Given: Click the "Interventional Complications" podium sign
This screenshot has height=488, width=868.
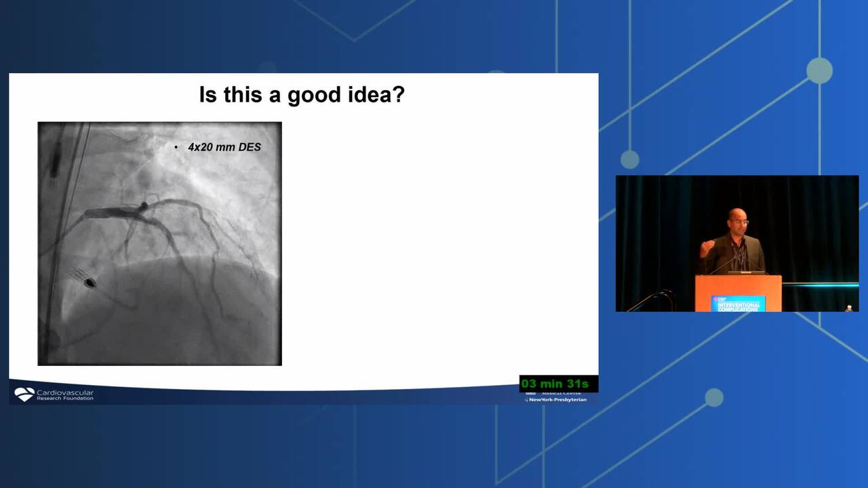Looking at the screenshot, I should 738,304.
